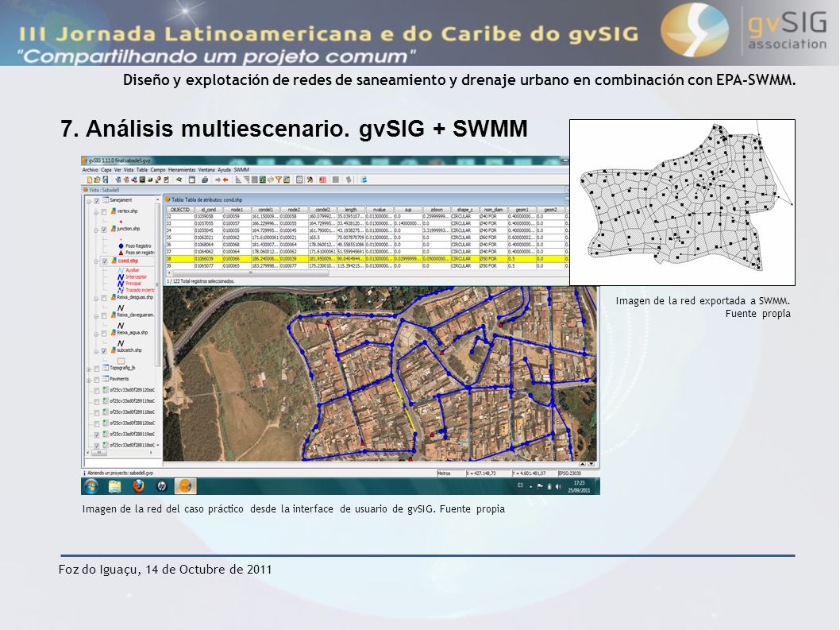Click the open project folder icon
Screen dimensions: 840x630
(97, 180)
